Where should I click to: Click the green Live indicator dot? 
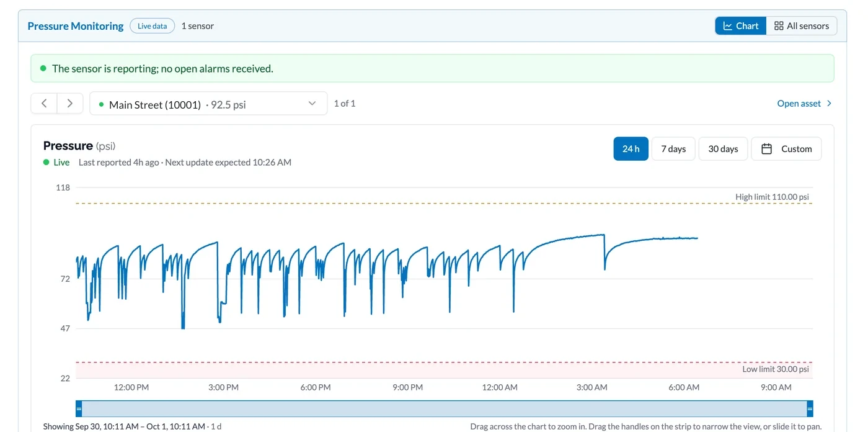46,162
